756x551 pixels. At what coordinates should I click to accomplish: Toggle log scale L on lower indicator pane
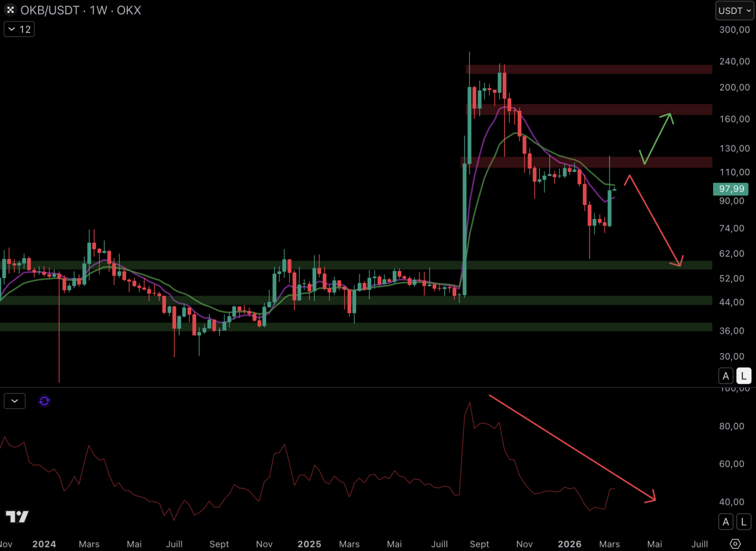coord(744,521)
